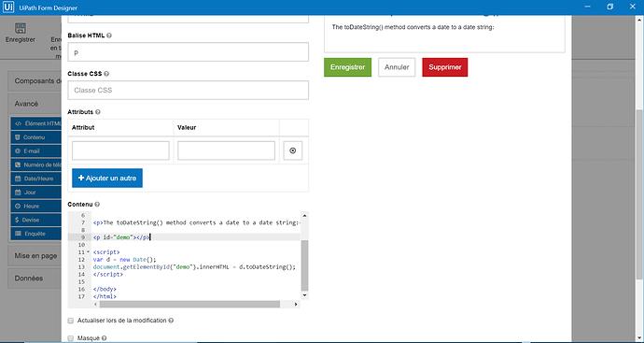644x343 pixels.
Task: Click the main window vertical scrollbar
Action: pos(640,195)
